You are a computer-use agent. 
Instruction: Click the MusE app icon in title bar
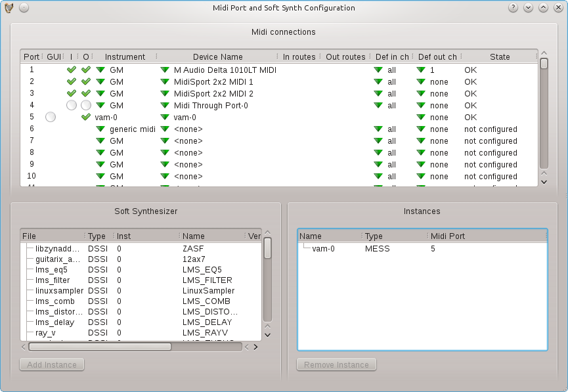point(9,8)
